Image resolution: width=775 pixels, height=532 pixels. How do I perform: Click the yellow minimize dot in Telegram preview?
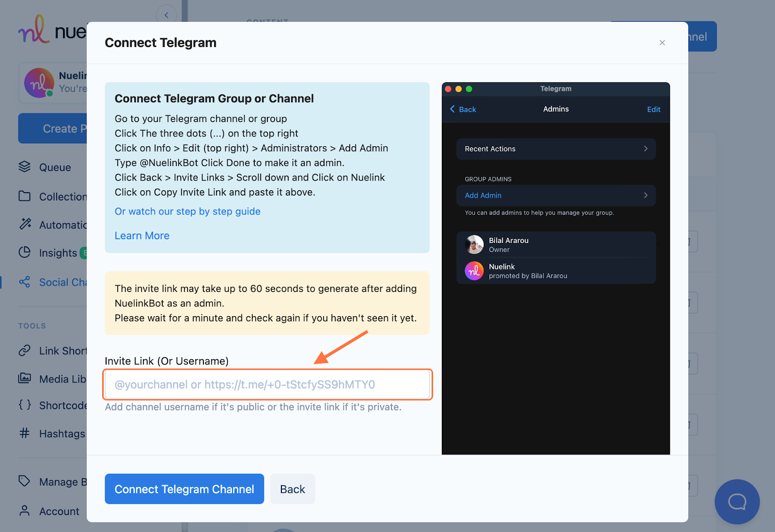pos(459,89)
